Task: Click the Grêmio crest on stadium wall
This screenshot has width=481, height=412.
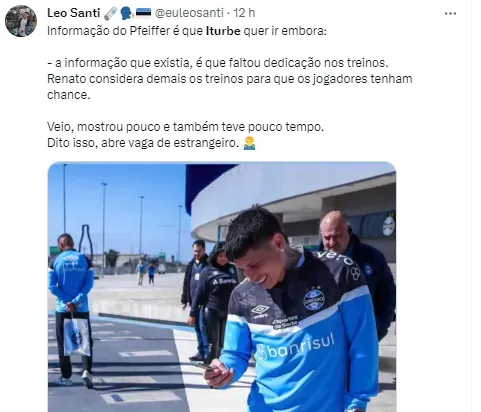Action: [x=388, y=225]
